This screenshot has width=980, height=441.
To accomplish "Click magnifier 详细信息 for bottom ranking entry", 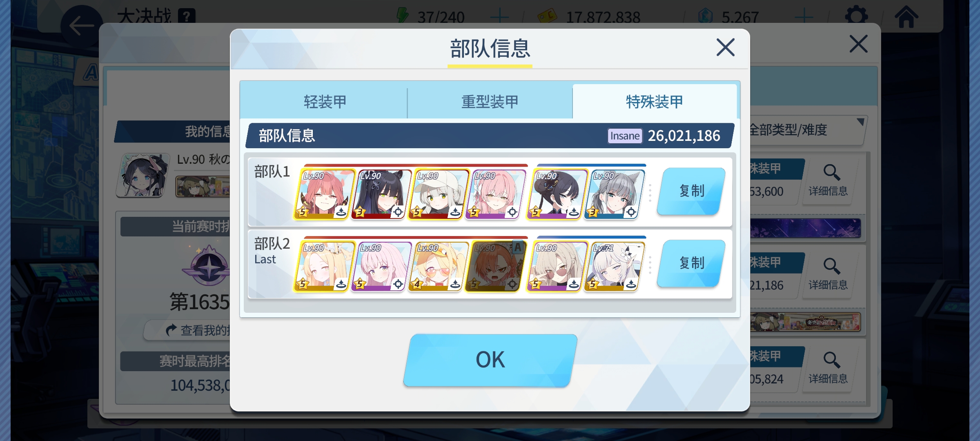I will click(x=828, y=368).
